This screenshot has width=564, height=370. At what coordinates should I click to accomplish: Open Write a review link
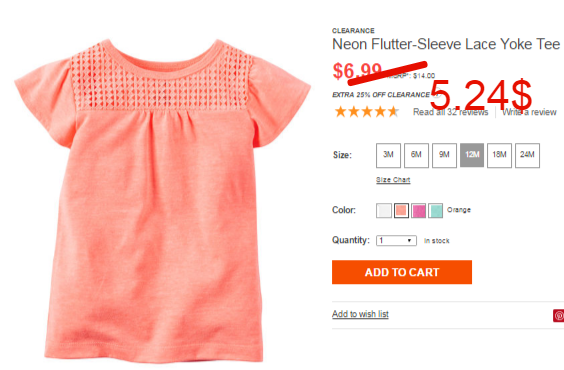point(529,112)
